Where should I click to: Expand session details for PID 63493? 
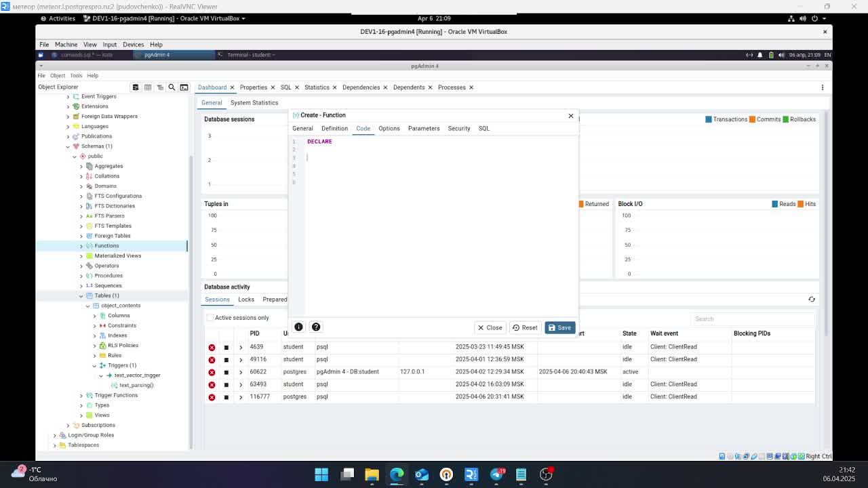tap(241, 384)
